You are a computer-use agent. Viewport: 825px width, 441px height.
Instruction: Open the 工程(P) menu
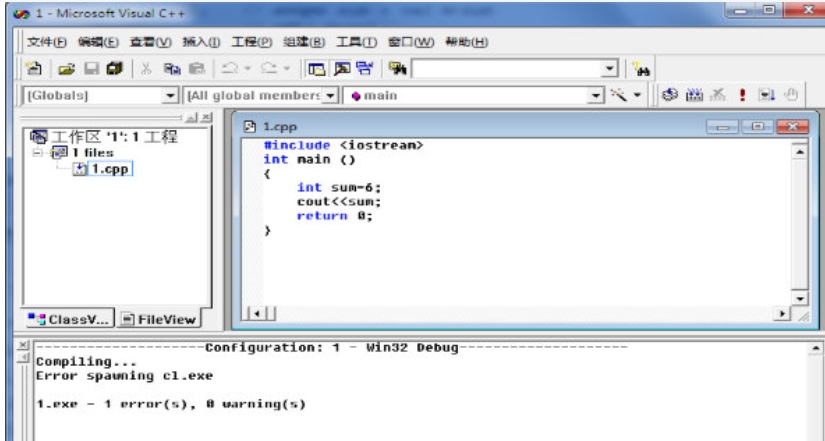252,42
